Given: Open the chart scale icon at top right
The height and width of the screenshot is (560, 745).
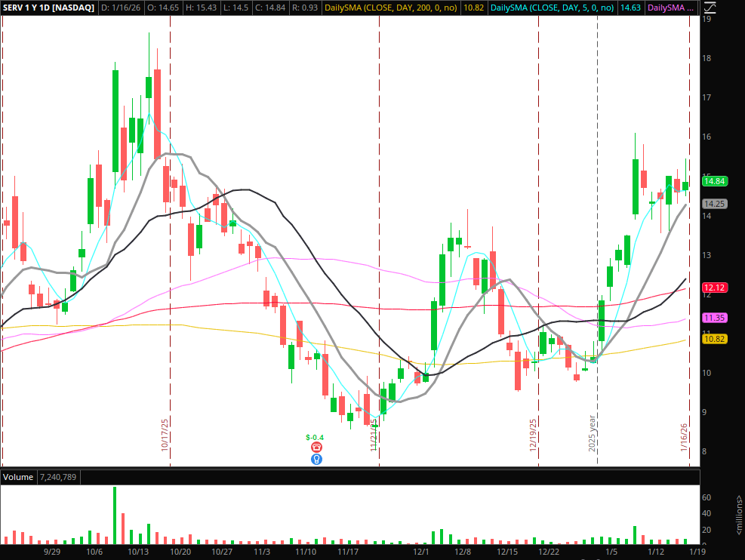Looking at the screenshot, I should 710,8.
